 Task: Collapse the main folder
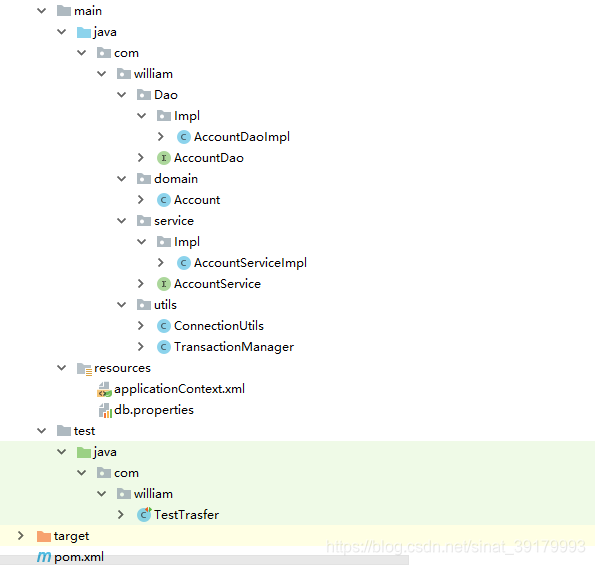pyautogui.click(x=41, y=11)
